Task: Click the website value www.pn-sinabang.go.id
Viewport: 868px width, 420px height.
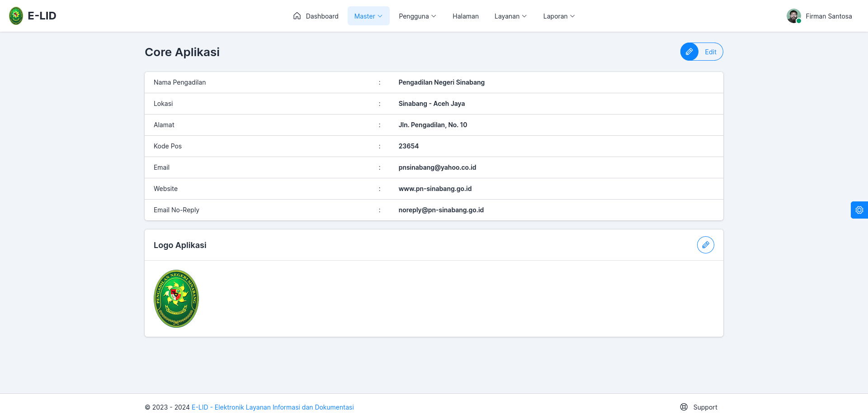Action: pos(435,189)
